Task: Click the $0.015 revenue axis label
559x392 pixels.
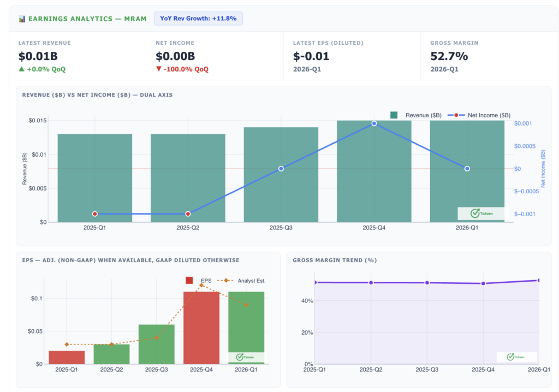Action: click(38, 121)
